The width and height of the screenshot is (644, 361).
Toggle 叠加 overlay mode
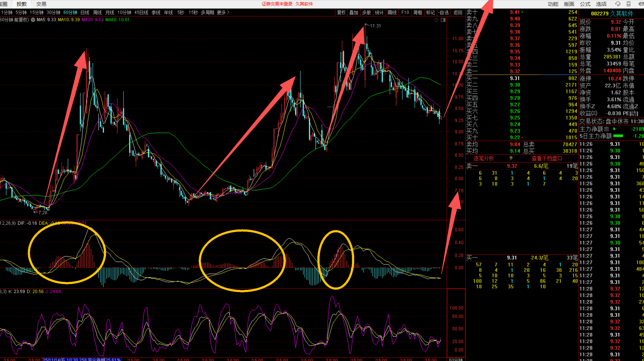coord(354,12)
